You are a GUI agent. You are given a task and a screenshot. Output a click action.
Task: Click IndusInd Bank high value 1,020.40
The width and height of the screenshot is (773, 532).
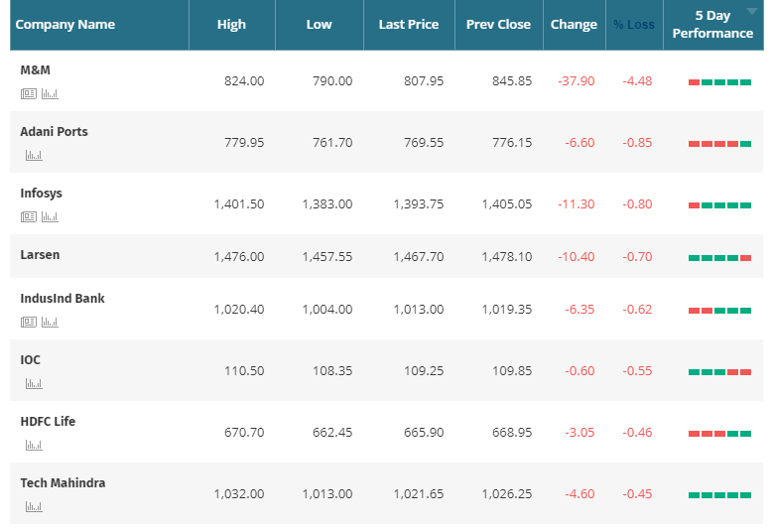click(239, 310)
